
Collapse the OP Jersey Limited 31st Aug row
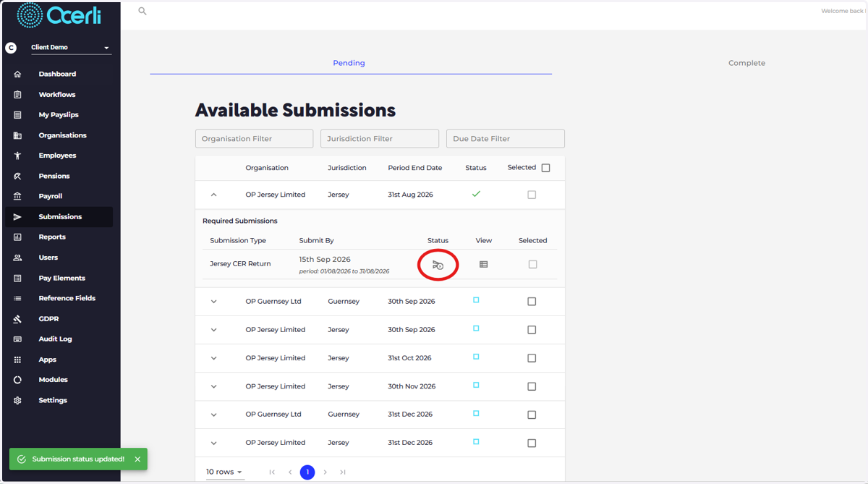[213, 195]
